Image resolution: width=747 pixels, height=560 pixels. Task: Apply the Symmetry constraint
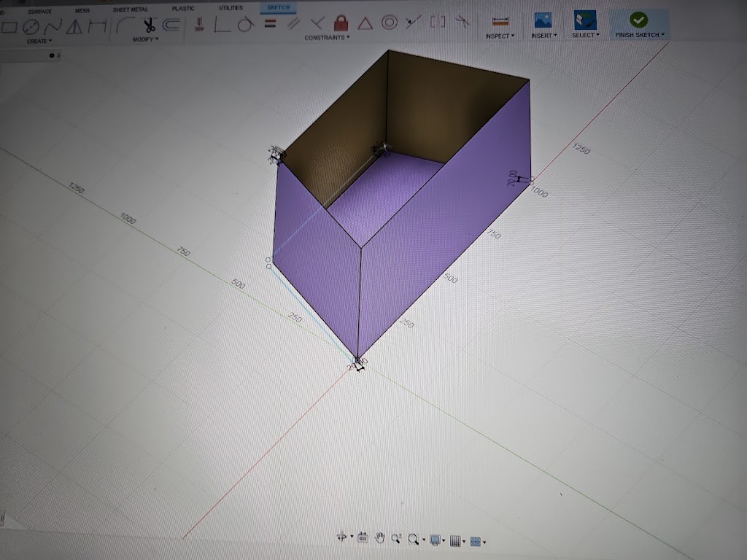(x=438, y=21)
